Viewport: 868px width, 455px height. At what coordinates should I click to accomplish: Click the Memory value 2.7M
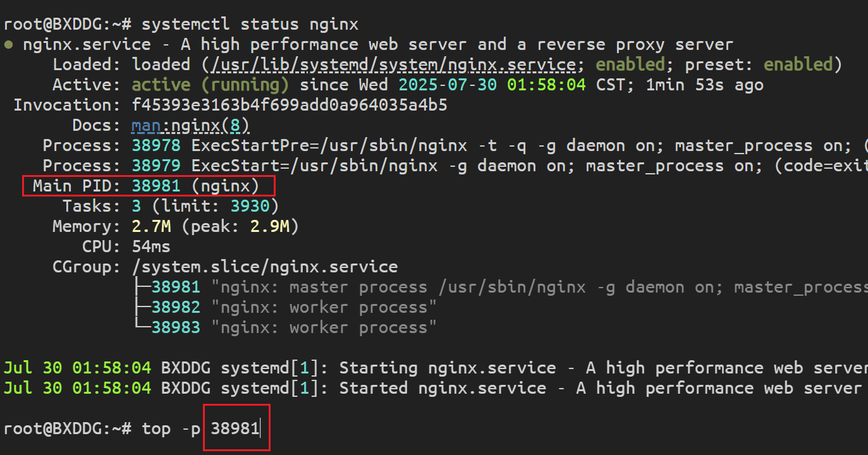click(152, 226)
